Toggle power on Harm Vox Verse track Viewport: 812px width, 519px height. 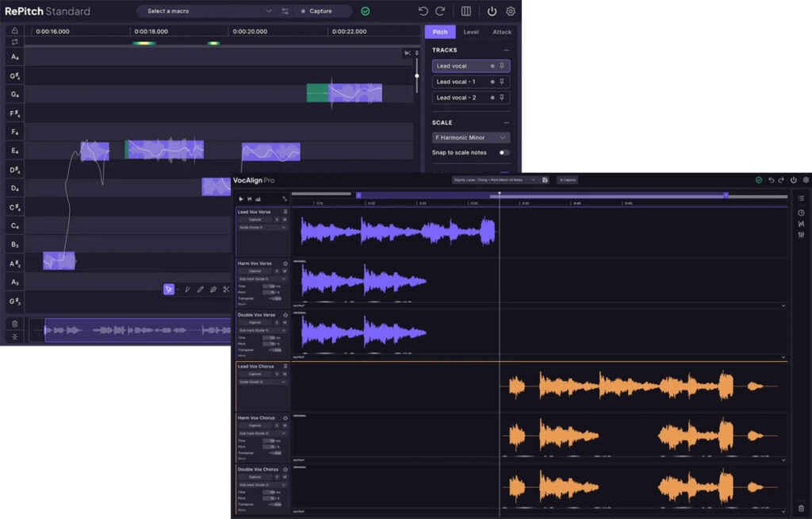285,263
